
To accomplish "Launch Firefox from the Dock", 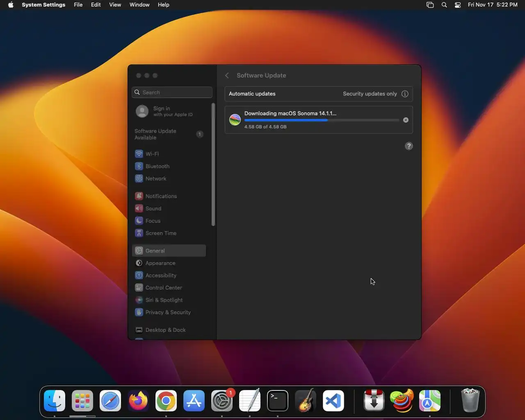I will 138,401.
